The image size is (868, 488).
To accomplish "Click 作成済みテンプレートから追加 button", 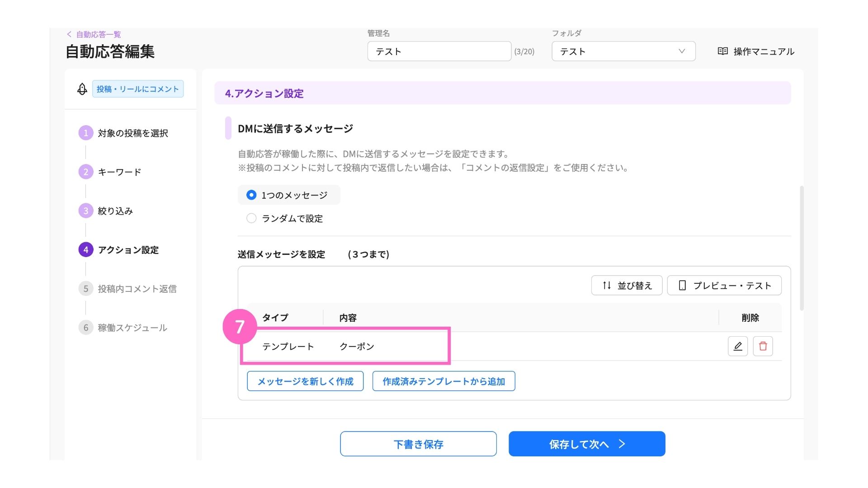I will click(443, 381).
